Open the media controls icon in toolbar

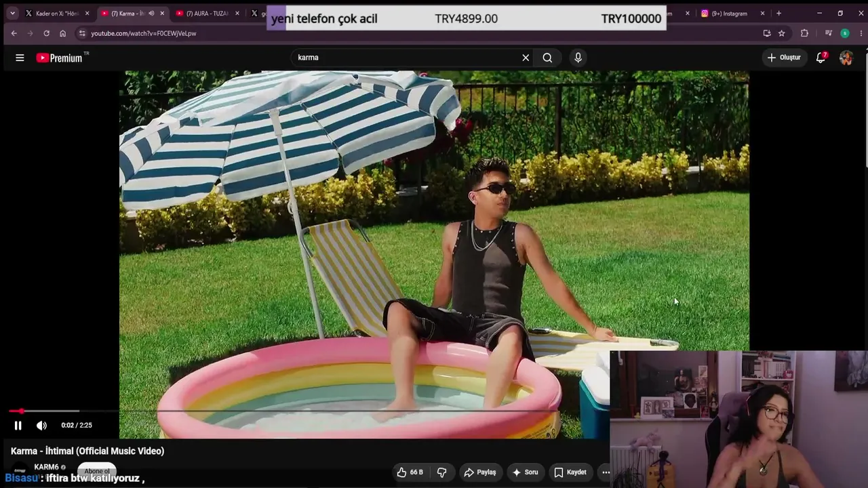[x=828, y=33]
